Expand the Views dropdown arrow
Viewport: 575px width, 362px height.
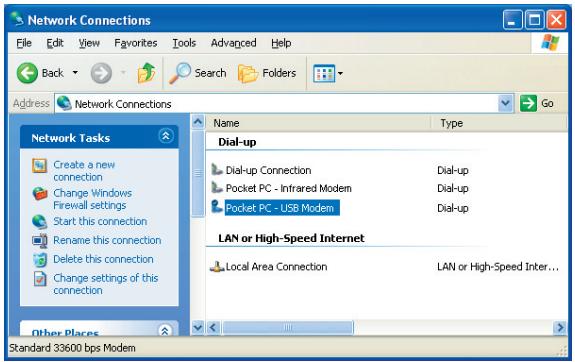point(340,73)
